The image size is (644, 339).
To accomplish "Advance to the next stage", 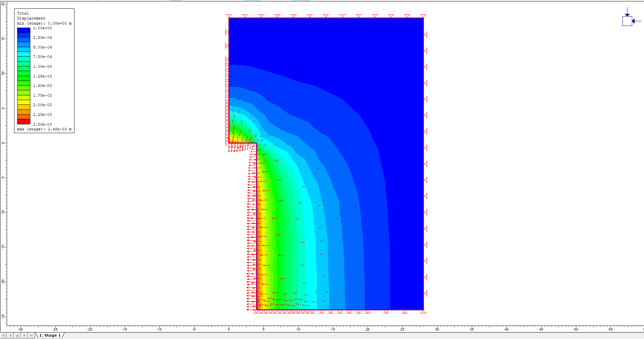I will pos(24,335).
